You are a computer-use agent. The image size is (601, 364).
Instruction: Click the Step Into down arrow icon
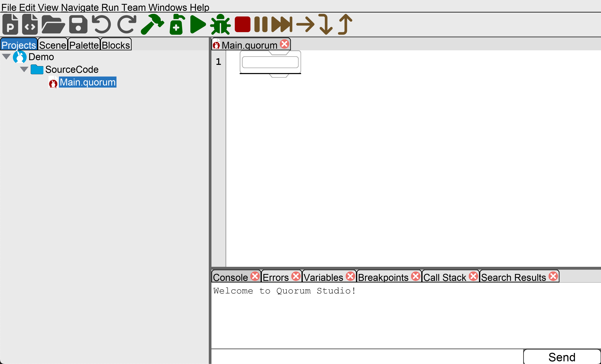coord(326,24)
